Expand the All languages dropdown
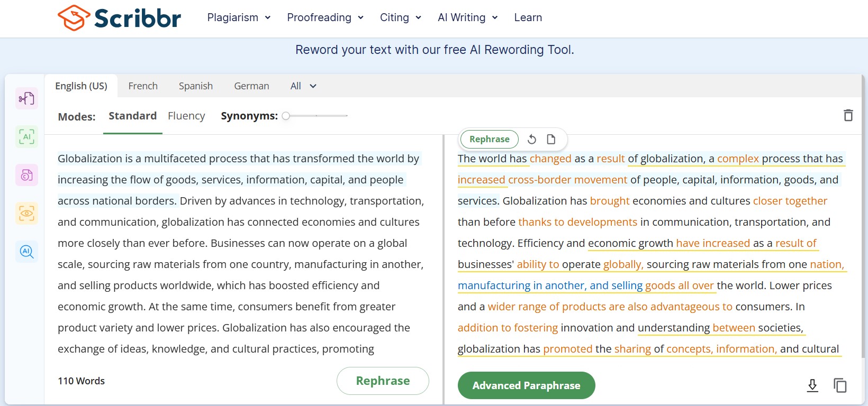This screenshot has width=868, height=406. (x=303, y=86)
